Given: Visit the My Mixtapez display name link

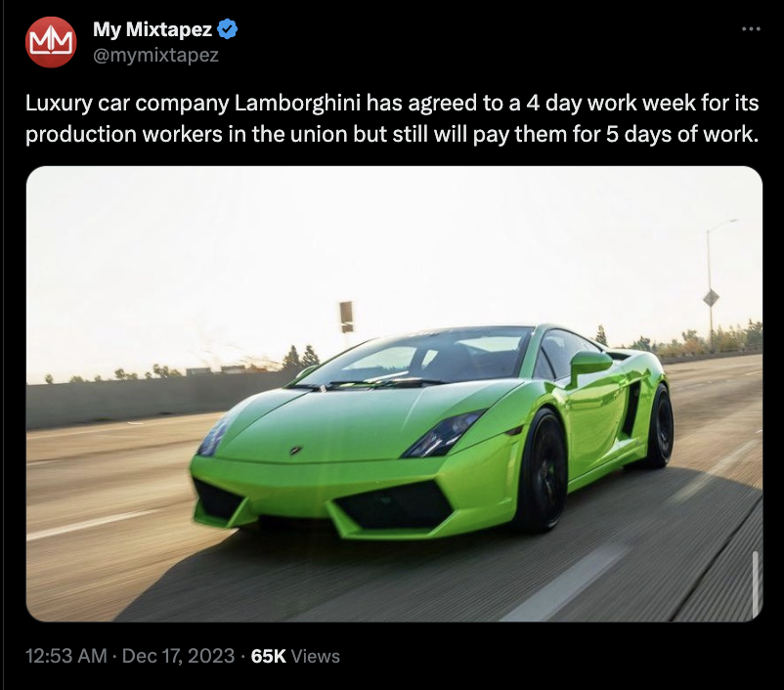Looking at the screenshot, I should click(x=152, y=29).
